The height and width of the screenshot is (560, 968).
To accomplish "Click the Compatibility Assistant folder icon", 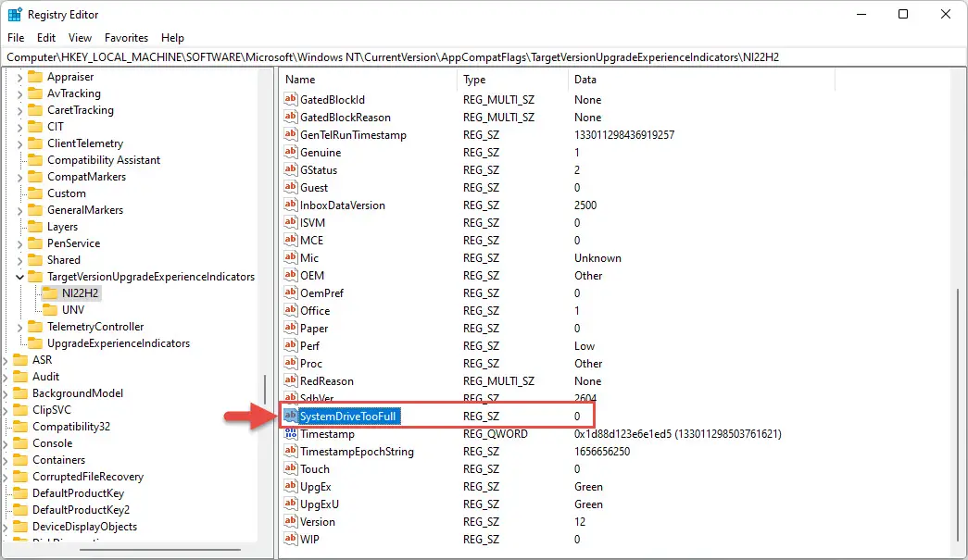I will pyautogui.click(x=35, y=160).
